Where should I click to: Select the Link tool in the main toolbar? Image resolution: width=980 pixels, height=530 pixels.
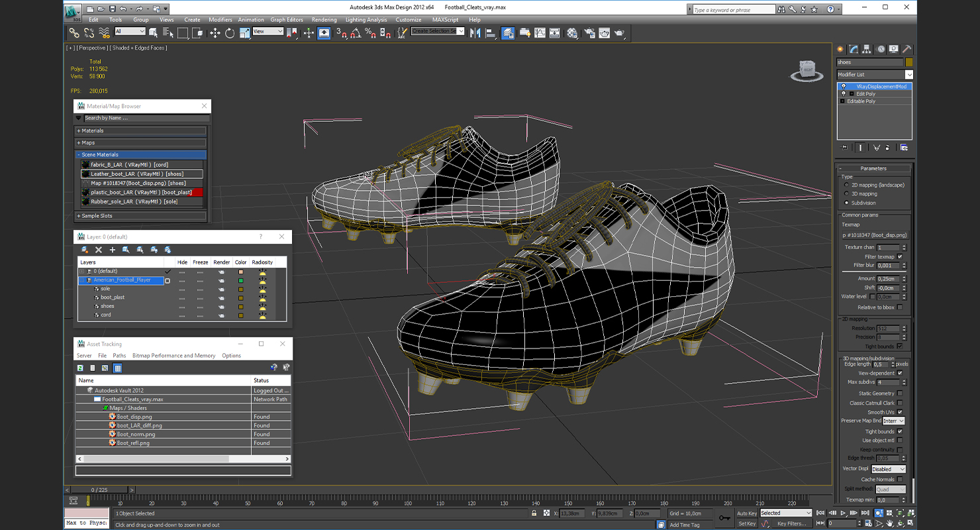tap(74, 32)
